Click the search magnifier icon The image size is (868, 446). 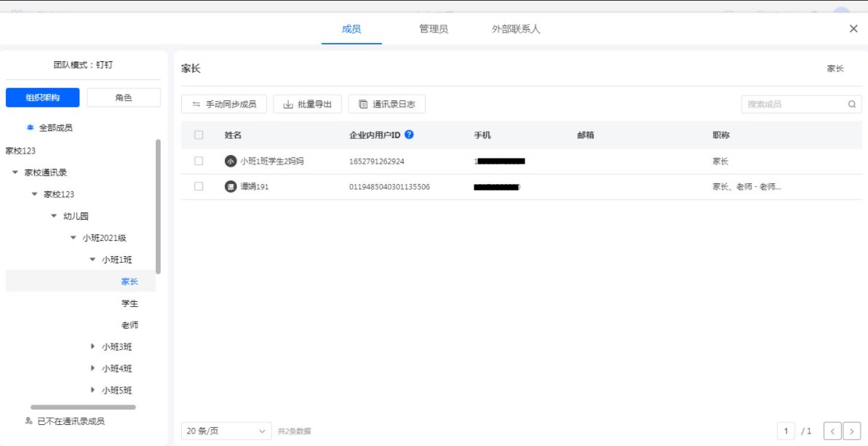coord(851,104)
